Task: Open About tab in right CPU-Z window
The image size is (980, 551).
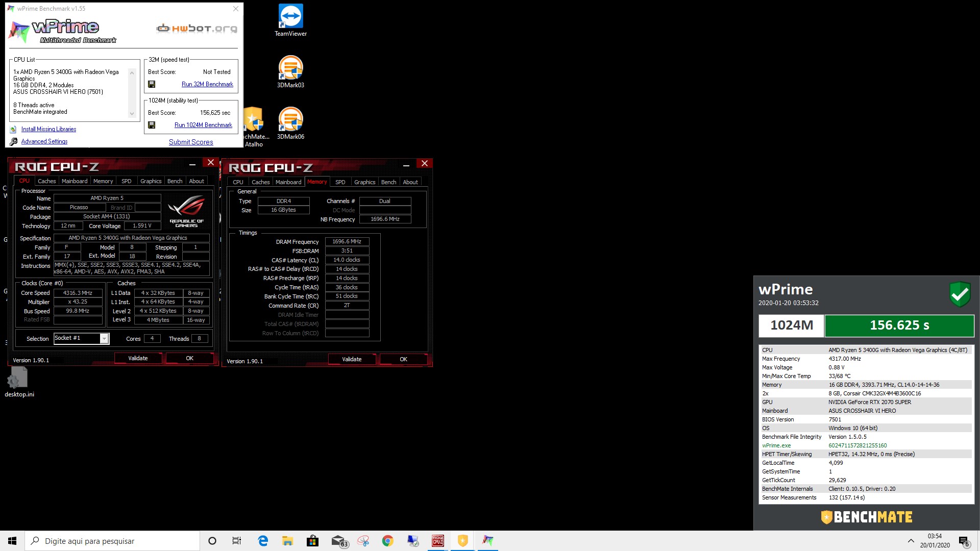Action: pos(410,182)
